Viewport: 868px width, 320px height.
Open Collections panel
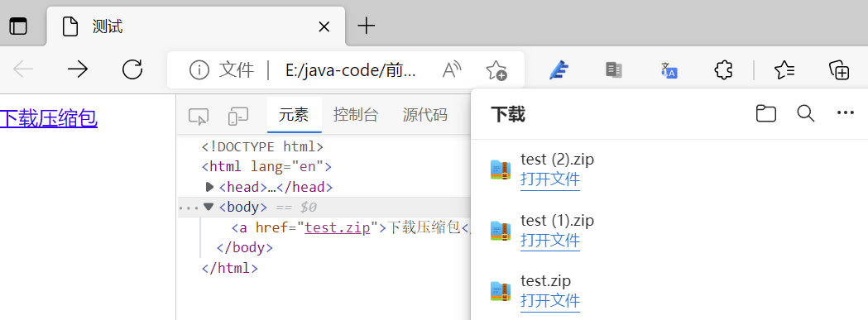(x=839, y=70)
